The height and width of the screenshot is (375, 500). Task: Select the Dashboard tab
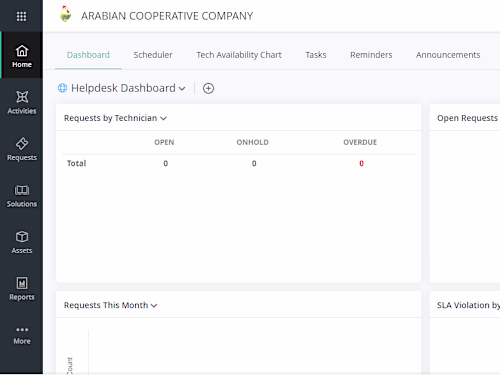[88, 55]
